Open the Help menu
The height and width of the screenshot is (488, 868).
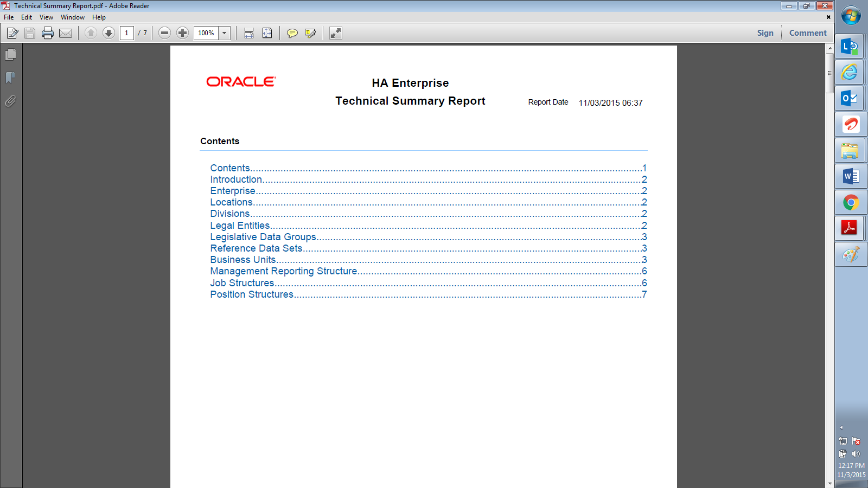tap(99, 17)
